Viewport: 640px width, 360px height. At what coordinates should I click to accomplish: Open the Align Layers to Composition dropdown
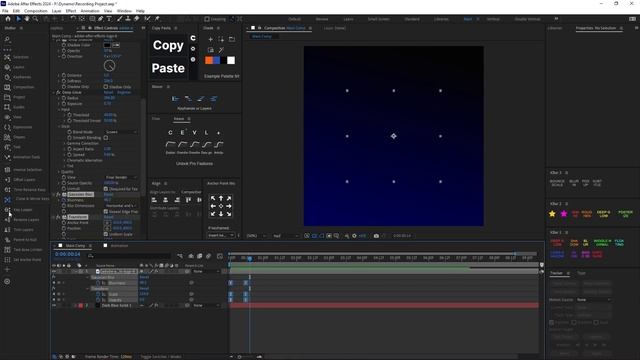[x=191, y=192]
